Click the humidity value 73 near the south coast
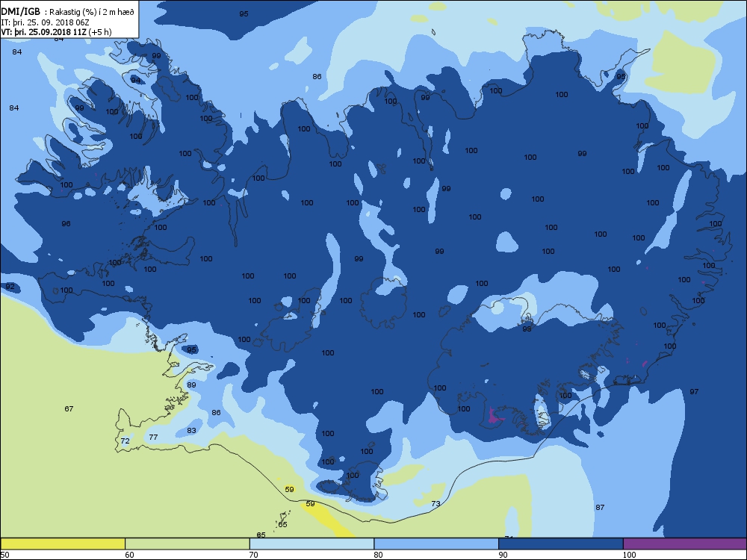The width and height of the screenshot is (747, 560). tap(436, 503)
